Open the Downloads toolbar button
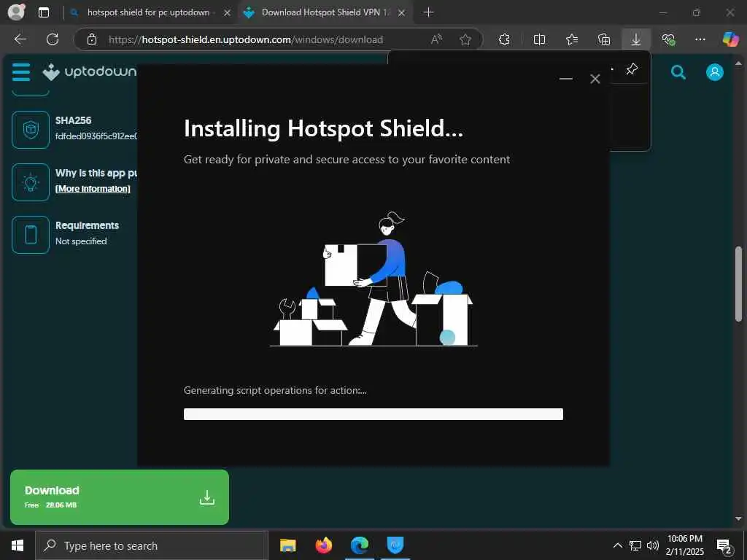Viewport: 747px width, 560px height. tap(636, 39)
